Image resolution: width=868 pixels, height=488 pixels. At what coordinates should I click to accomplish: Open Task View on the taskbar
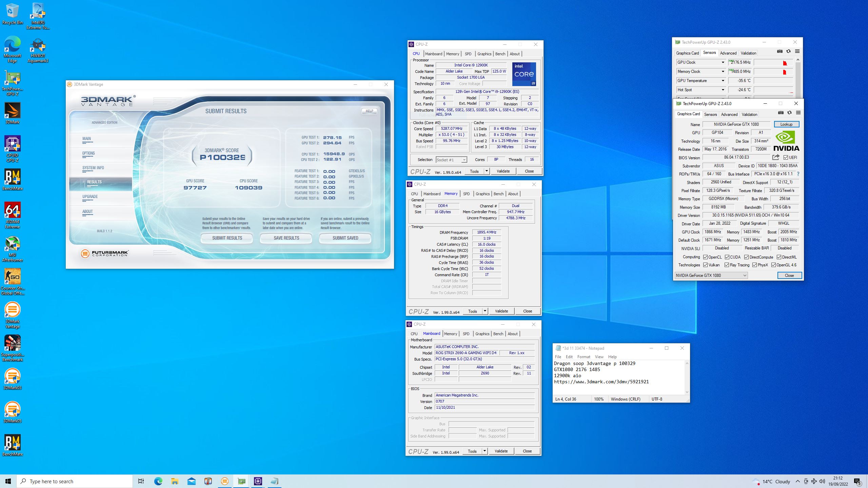point(141,481)
